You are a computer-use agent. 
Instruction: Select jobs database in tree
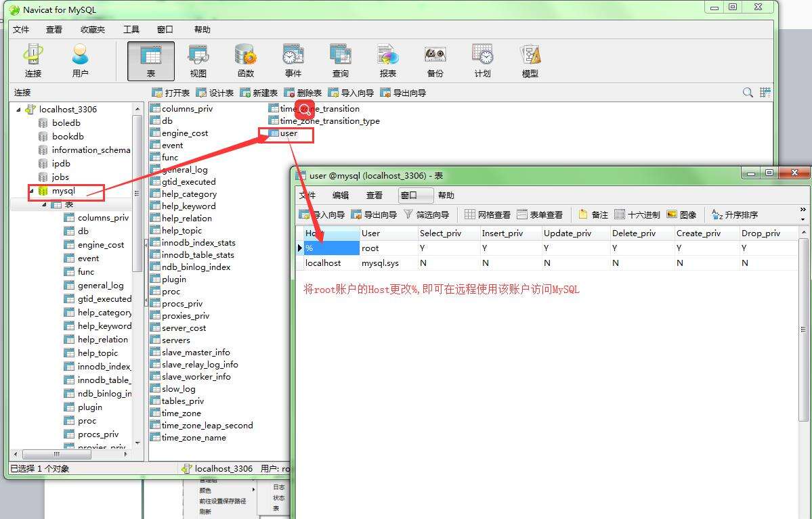pyautogui.click(x=60, y=177)
